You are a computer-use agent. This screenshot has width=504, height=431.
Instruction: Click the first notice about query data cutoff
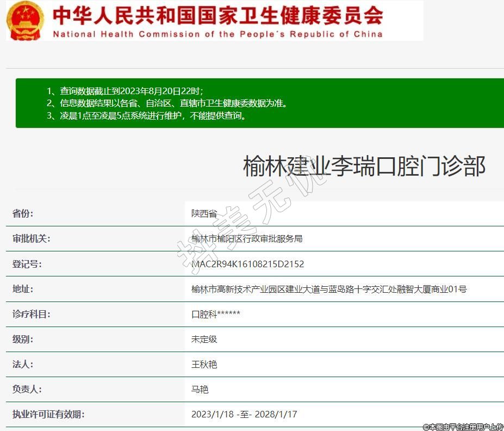click(x=125, y=91)
